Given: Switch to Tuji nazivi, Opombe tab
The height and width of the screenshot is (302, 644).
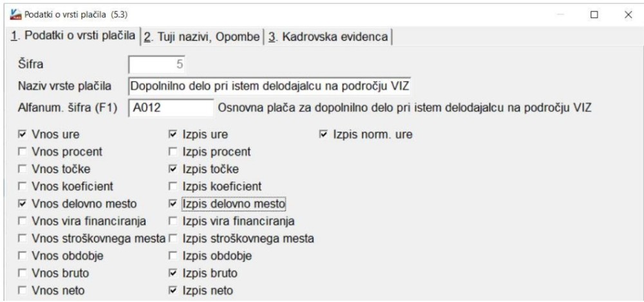Looking at the screenshot, I should pyautogui.click(x=202, y=37).
